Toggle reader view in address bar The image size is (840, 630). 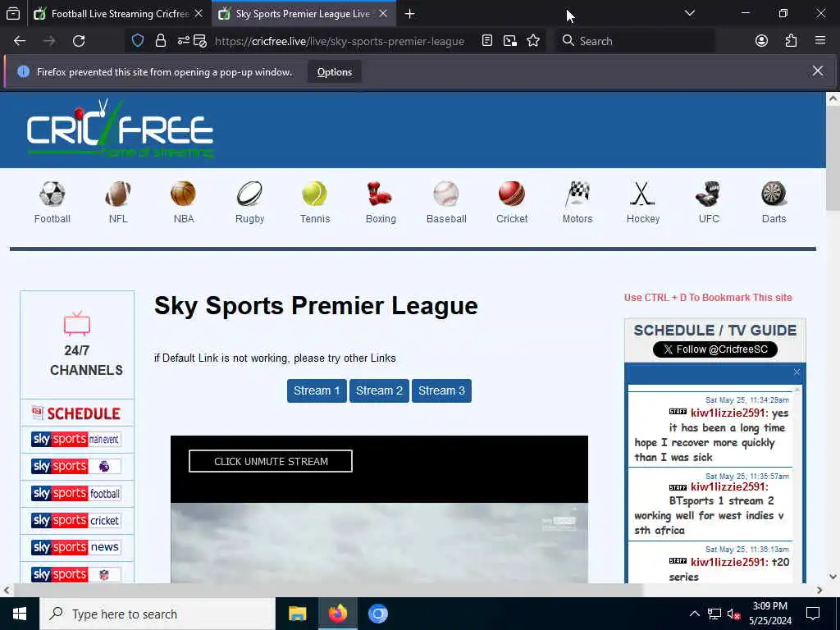(x=487, y=41)
